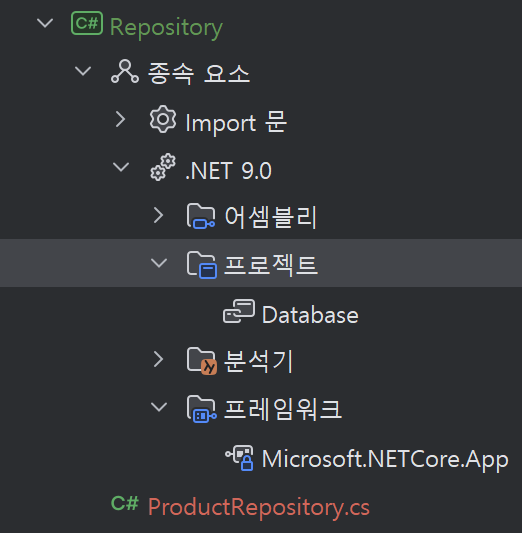Viewport: 522px width, 533px height.
Task: Select the 분석기 label
Action: (x=258, y=361)
